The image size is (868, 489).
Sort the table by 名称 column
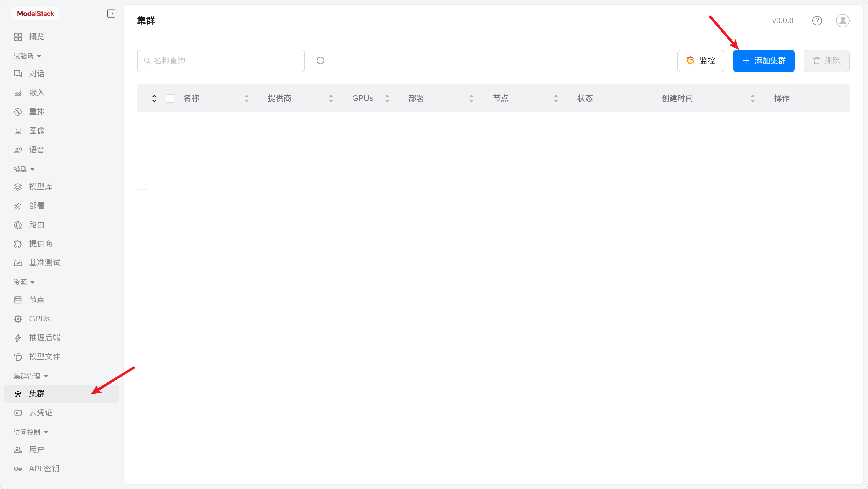[247, 98]
